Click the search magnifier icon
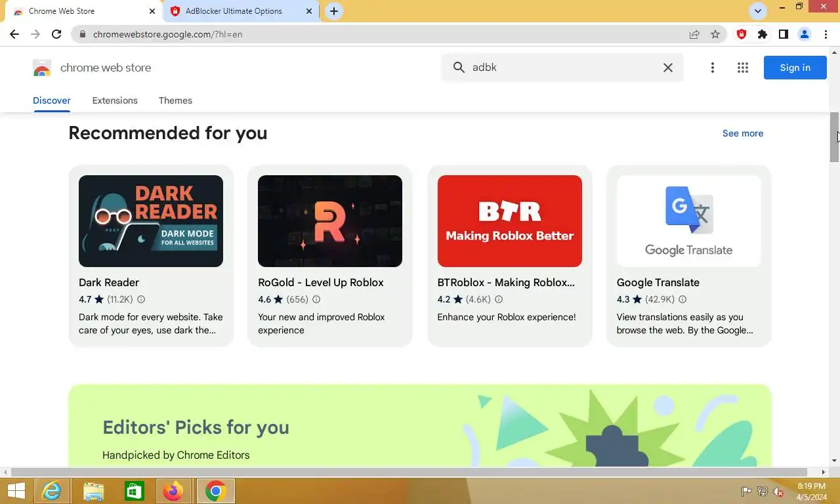 pos(459,68)
